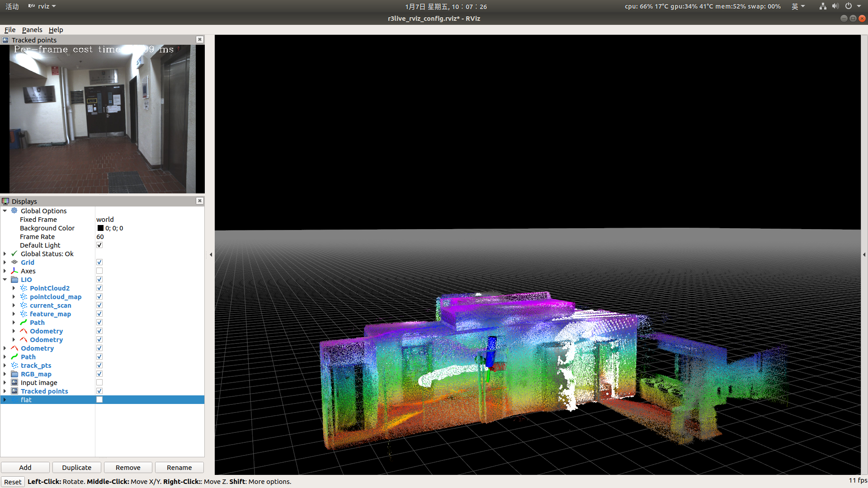868x488 pixels.
Task: Disable the feature_map checkbox
Action: click(99, 314)
